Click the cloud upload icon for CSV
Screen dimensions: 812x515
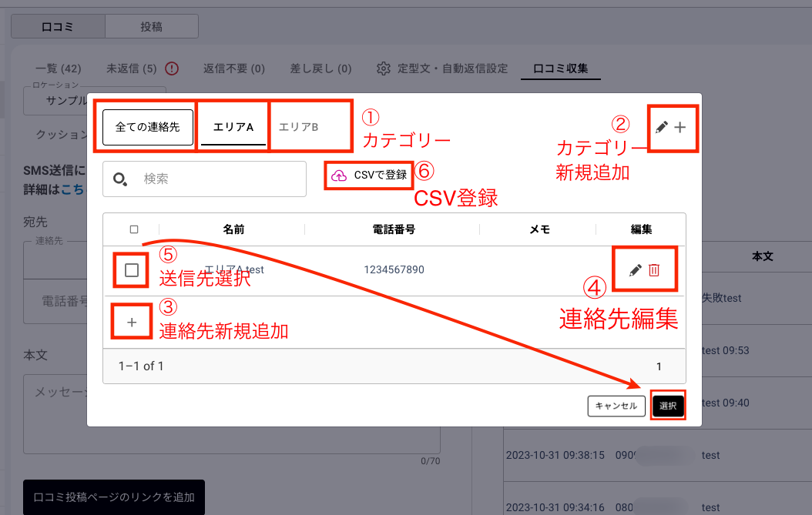pyautogui.click(x=339, y=176)
